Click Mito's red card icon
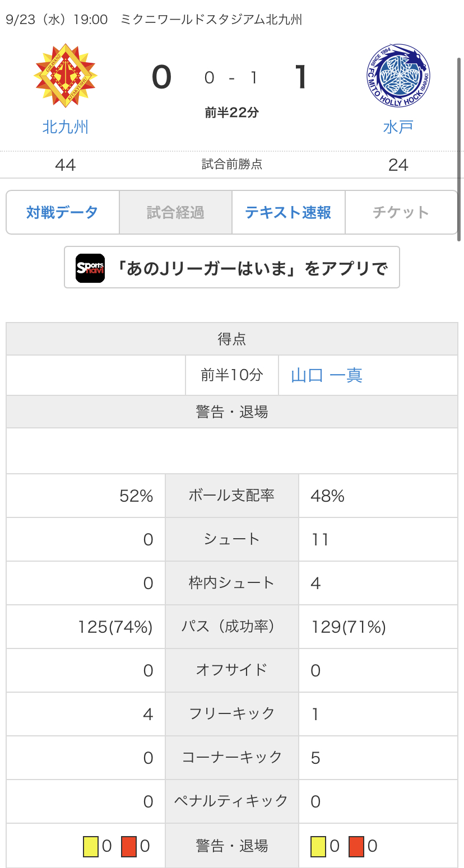Screen dimensions: 464x868 [356, 846]
